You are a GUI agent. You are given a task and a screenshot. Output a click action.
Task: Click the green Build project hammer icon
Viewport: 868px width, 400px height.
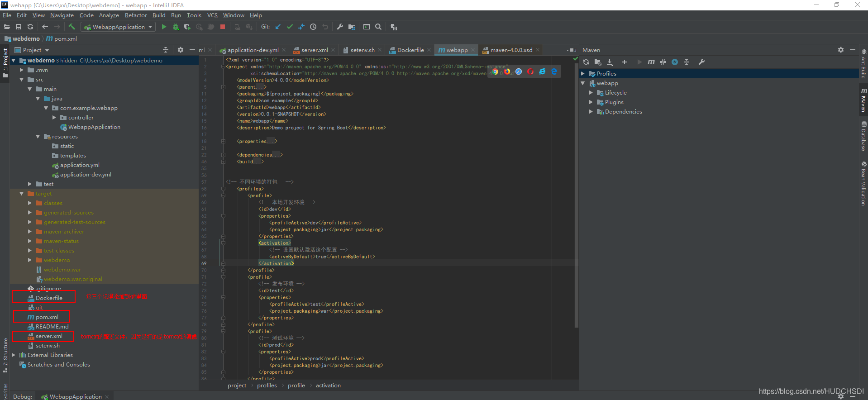point(72,27)
